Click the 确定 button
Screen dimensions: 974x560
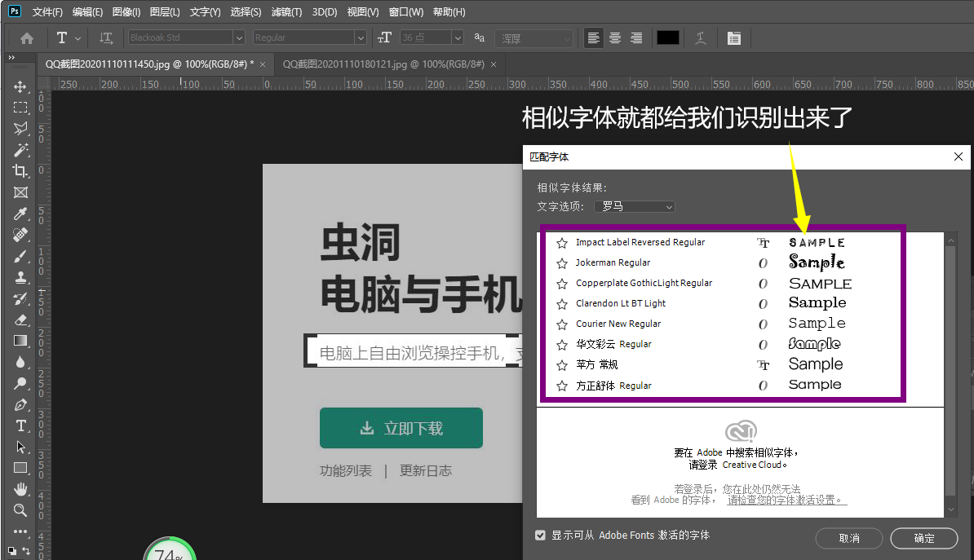tap(924, 538)
